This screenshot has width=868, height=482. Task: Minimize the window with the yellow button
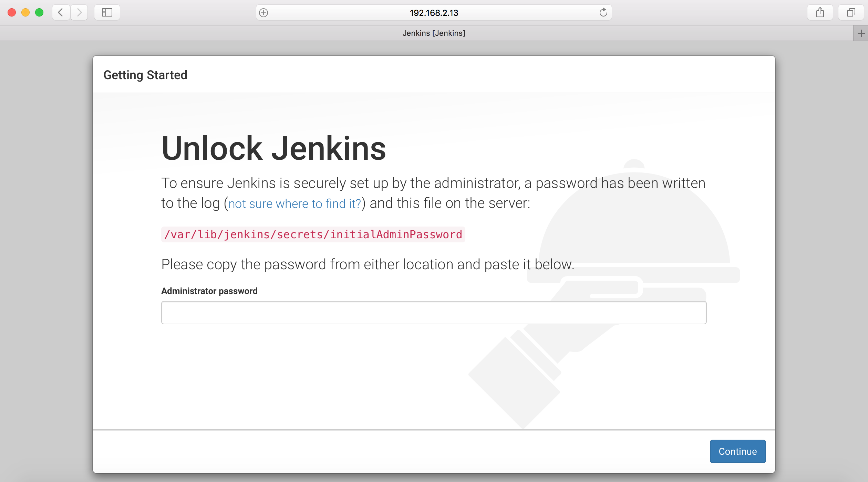coord(25,13)
